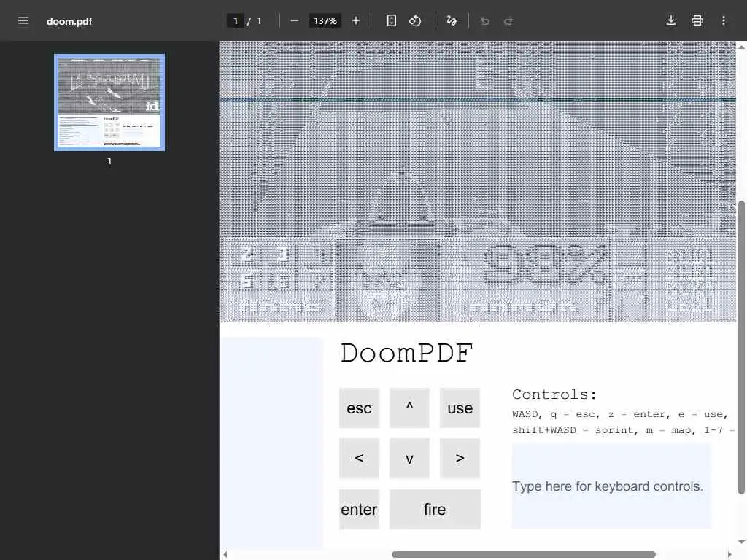This screenshot has height=560, width=747.
Task: Click the scroll right arrow
Action: pos(729,554)
